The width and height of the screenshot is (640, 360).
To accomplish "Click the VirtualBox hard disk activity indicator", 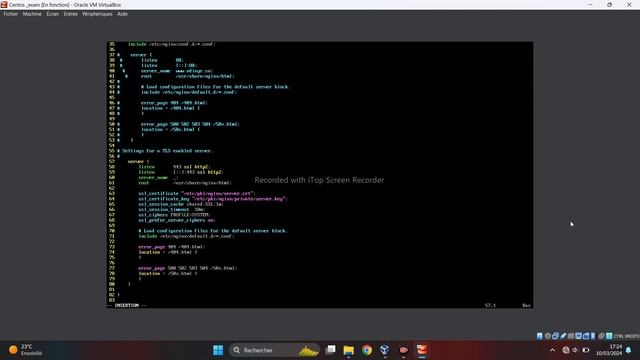I will [539, 336].
